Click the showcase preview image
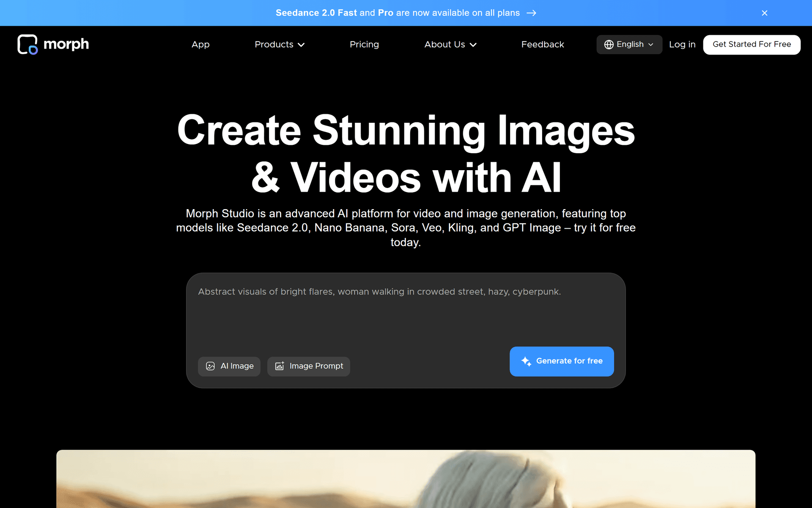 [x=406, y=479]
